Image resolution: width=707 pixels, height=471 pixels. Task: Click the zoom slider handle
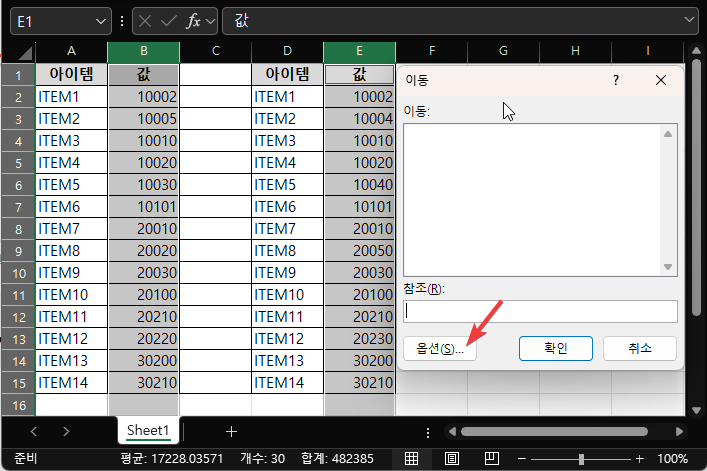pos(581,459)
